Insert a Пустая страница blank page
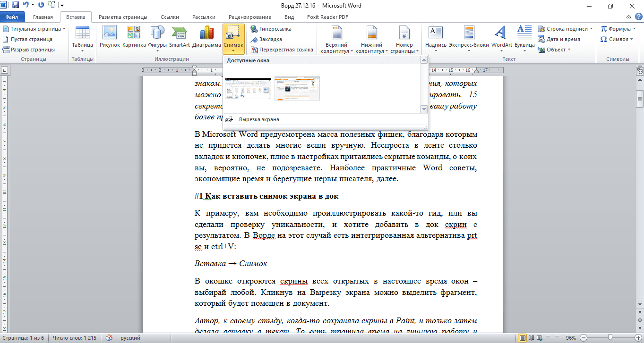The height and width of the screenshot is (343, 644). pos(27,39)
